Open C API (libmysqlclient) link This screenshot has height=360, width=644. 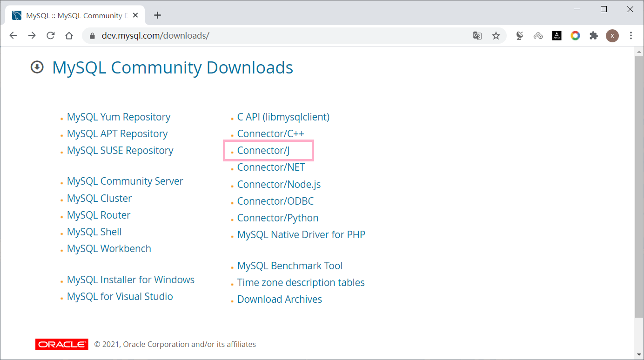coord(283,117)
